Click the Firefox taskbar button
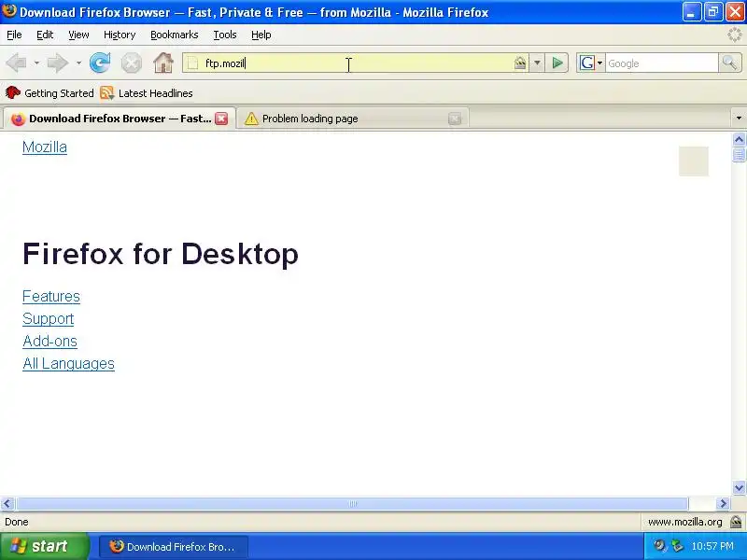The image size is (747, 560). click(174, 546)
